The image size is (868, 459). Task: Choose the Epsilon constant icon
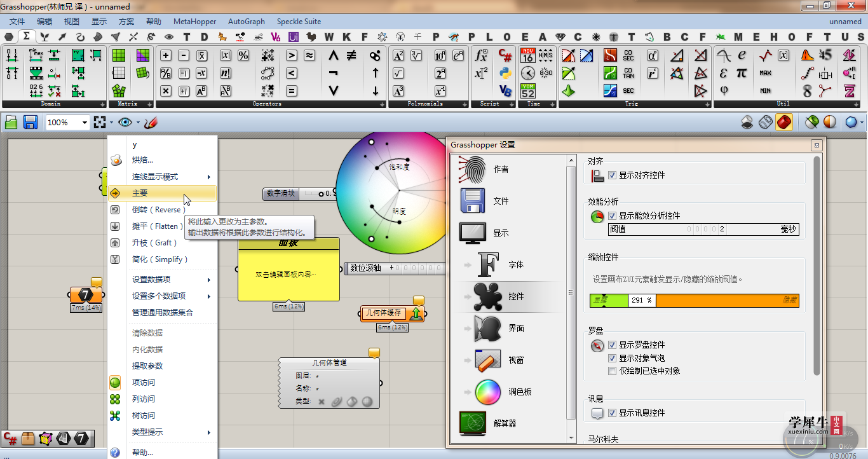pos(723,73)
